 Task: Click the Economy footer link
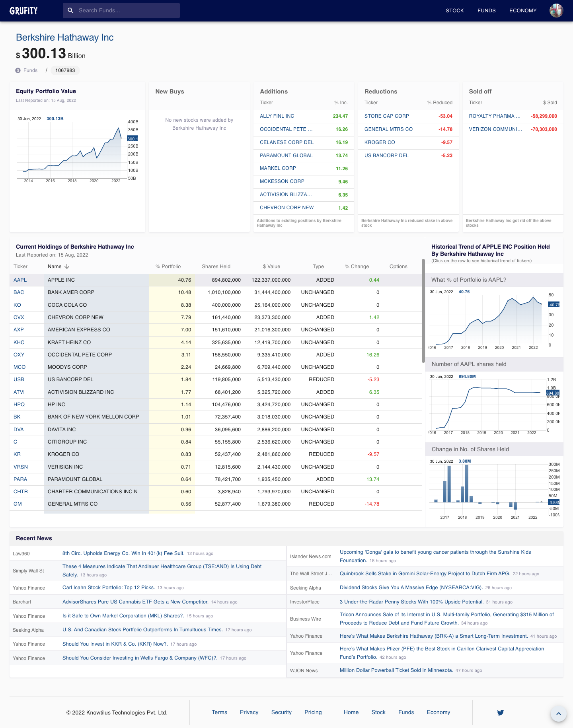(439, 712)
